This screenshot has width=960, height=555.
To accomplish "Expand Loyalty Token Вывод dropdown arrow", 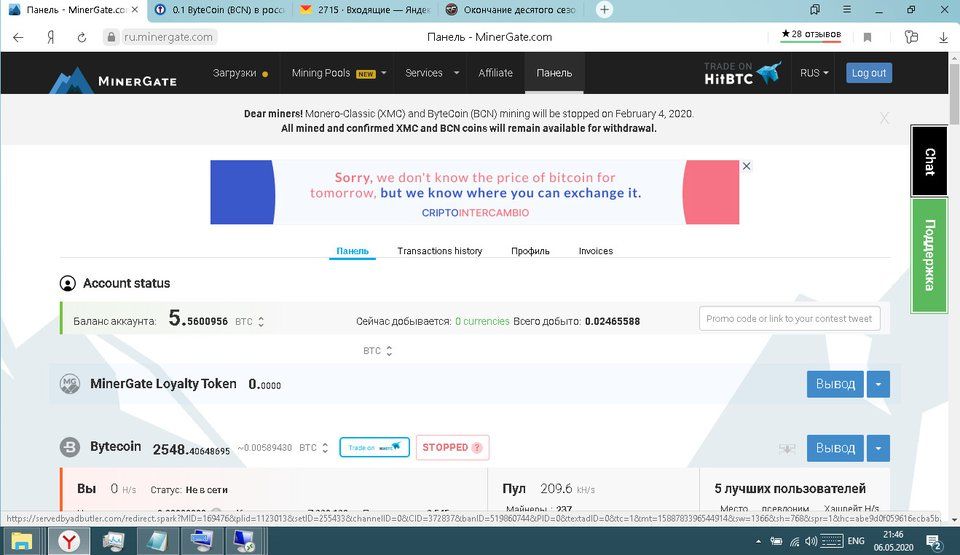I will point(878,384).
